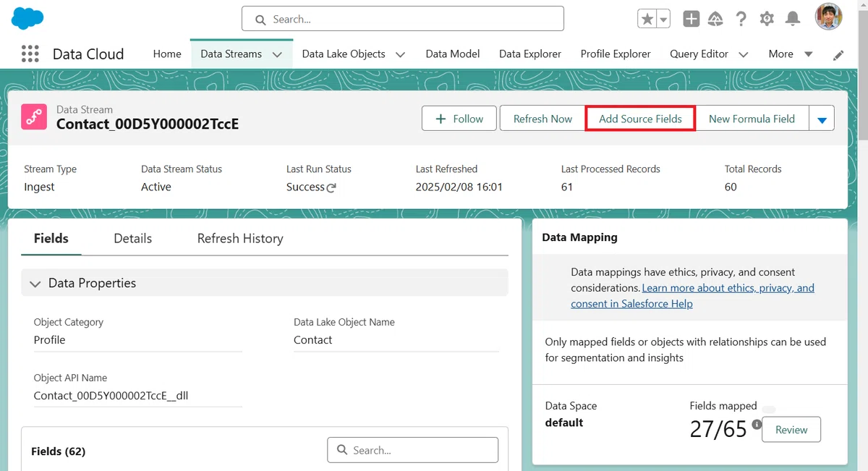868x471 pixels.
Task: Open the App Launcher dots grid
Action: [30, 54]
